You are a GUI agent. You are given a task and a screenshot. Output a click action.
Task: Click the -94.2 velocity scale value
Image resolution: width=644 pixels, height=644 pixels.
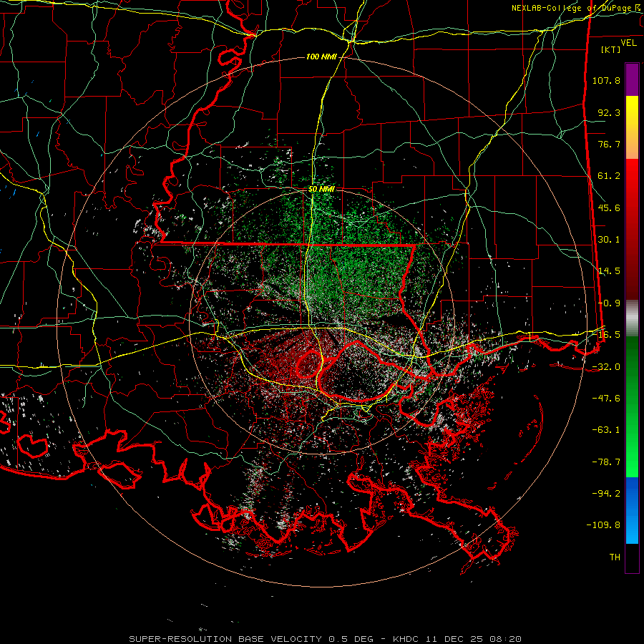coord(606,493)
